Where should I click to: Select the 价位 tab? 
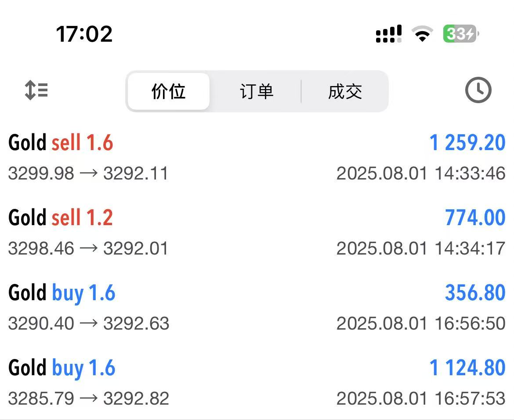[x=169, y=91]
